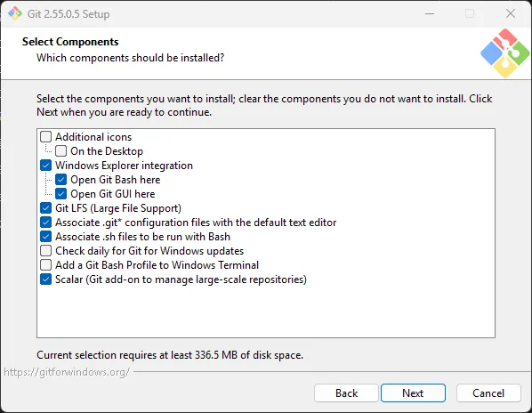Enable Check daily for Git updates
The height and width of the screenshot is (413, 532).
pos(45,251)
